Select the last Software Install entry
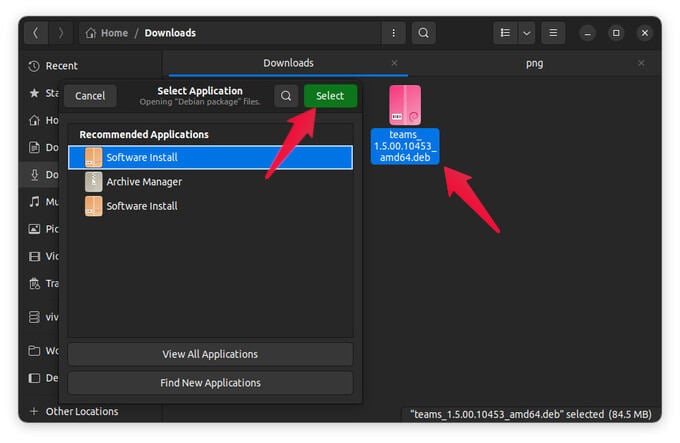This screenshot has width=680, height=443. [x=210, y=206]
